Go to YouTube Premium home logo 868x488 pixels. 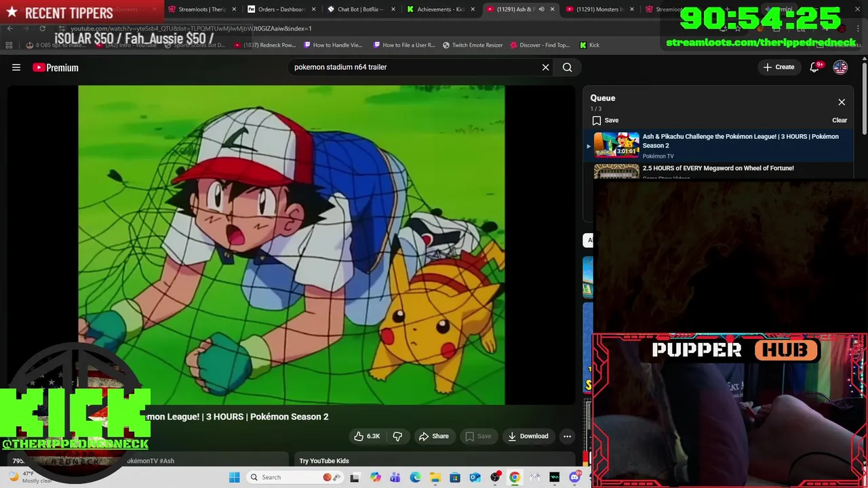(56, 68)
